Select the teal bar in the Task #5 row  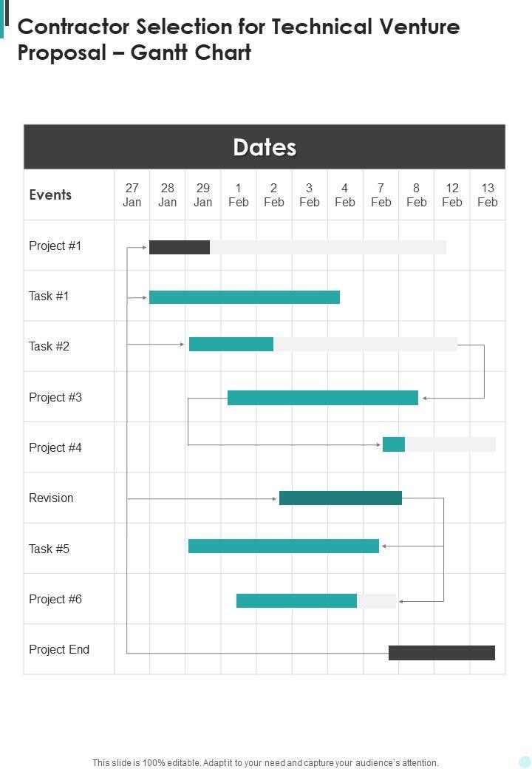pos(284,546)
